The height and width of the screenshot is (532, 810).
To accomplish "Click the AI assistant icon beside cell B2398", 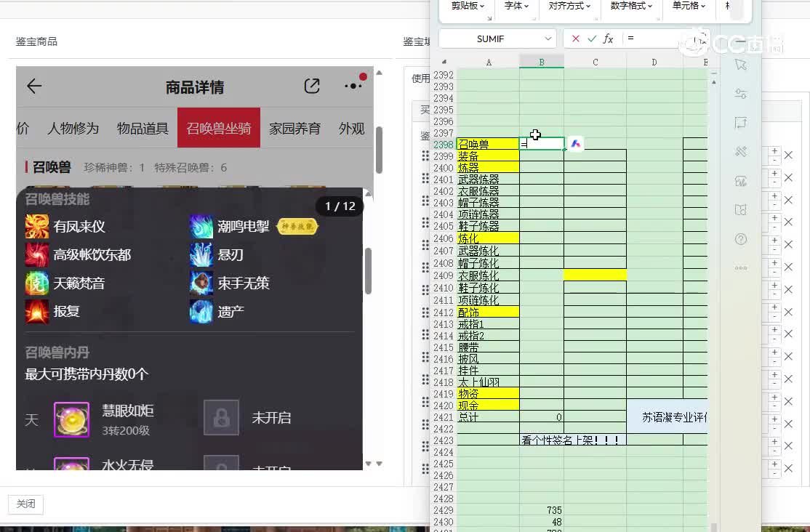I will coord(576,144).
